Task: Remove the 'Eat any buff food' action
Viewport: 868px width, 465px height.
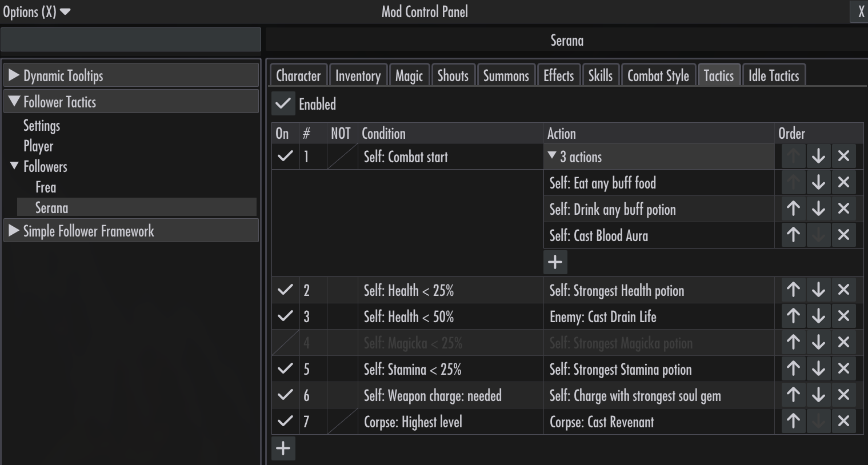Action: (843, 182)
